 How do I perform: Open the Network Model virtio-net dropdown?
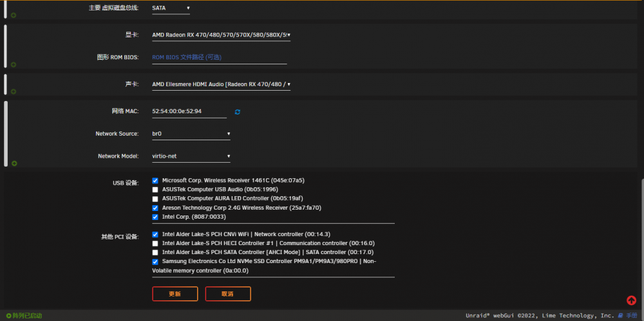tap(191, 156)
